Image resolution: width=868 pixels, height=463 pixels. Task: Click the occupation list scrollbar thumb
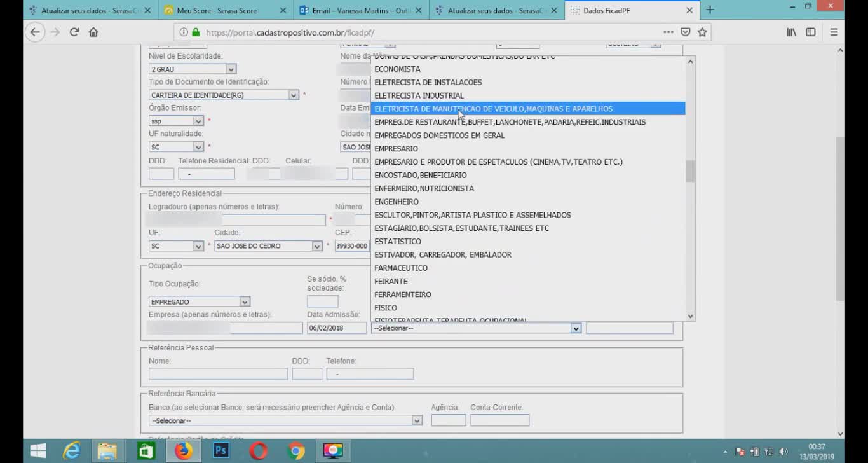[690, 171]
